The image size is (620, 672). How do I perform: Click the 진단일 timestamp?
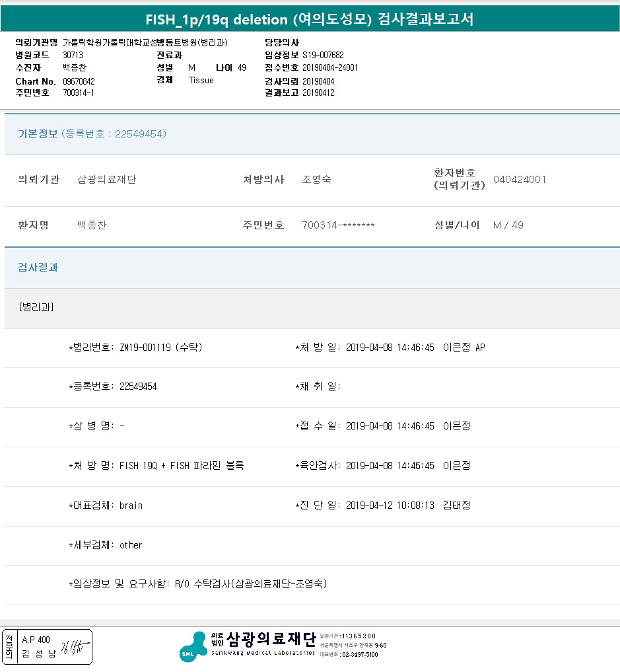(x=390, y=505)
